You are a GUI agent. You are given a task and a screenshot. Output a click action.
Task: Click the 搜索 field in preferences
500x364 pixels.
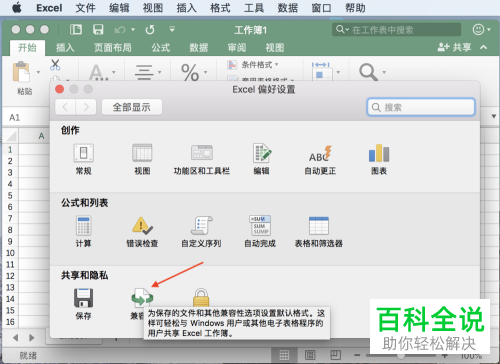click(421, 107)
